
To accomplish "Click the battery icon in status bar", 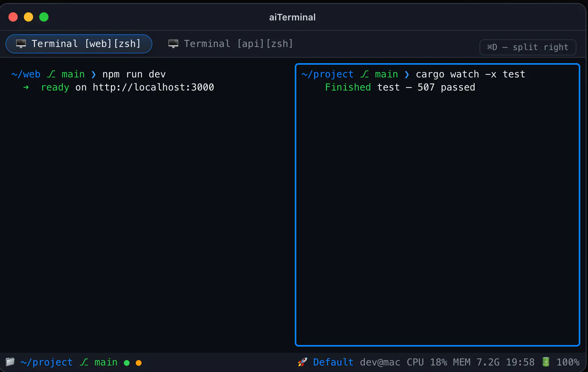I will 546,362.
